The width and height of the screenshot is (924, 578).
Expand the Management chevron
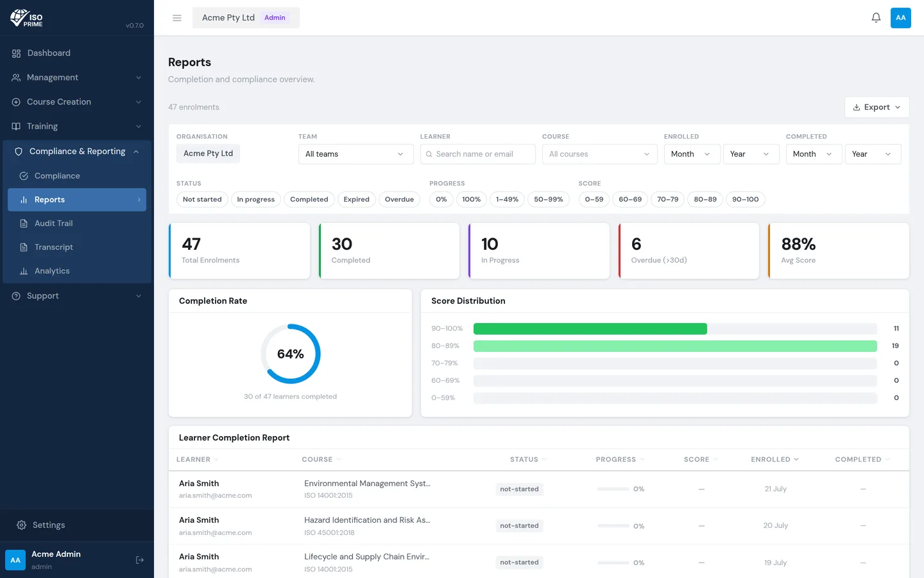coord(139,78)
